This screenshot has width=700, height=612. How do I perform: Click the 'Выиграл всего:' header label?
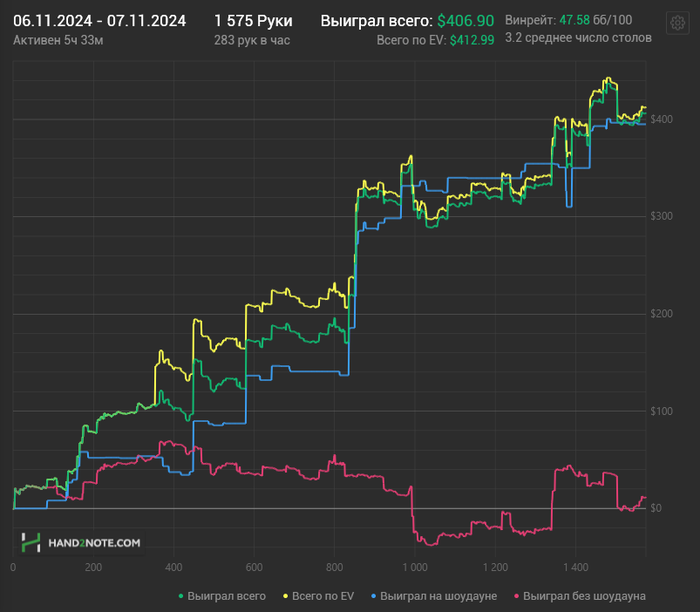tap(377, 21)
